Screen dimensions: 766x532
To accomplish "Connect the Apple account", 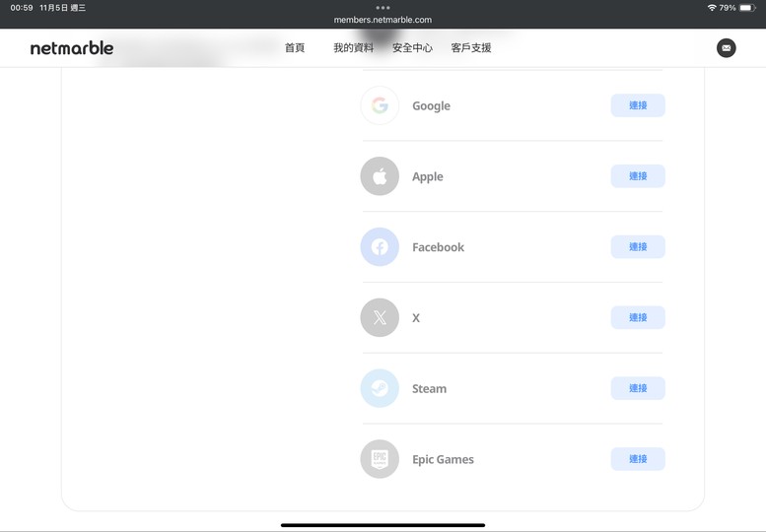I will [x=638, y=176].
